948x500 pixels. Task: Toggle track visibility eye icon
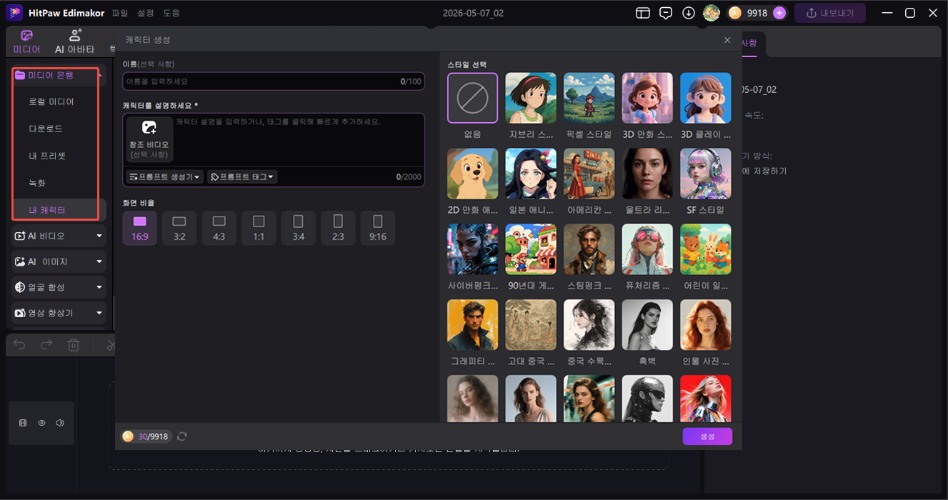[42, 423]
